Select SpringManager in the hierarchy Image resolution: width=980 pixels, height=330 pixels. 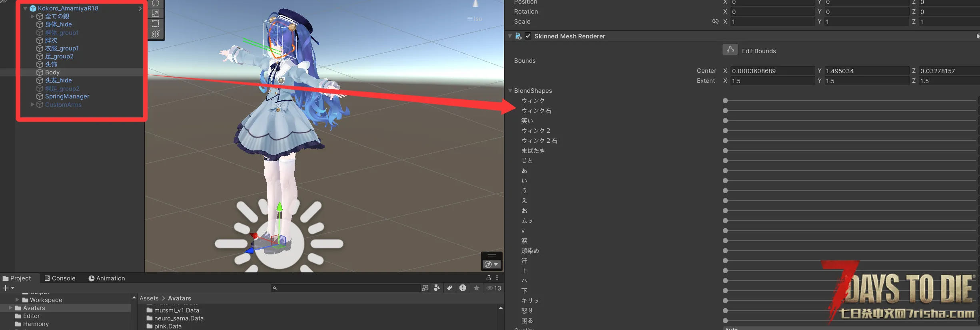[67, 96]
